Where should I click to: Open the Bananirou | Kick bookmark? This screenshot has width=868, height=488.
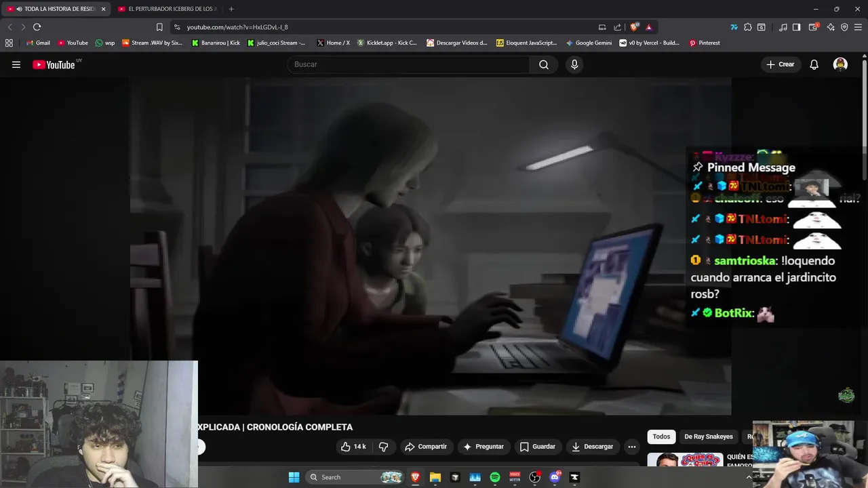tap(216, 43)
